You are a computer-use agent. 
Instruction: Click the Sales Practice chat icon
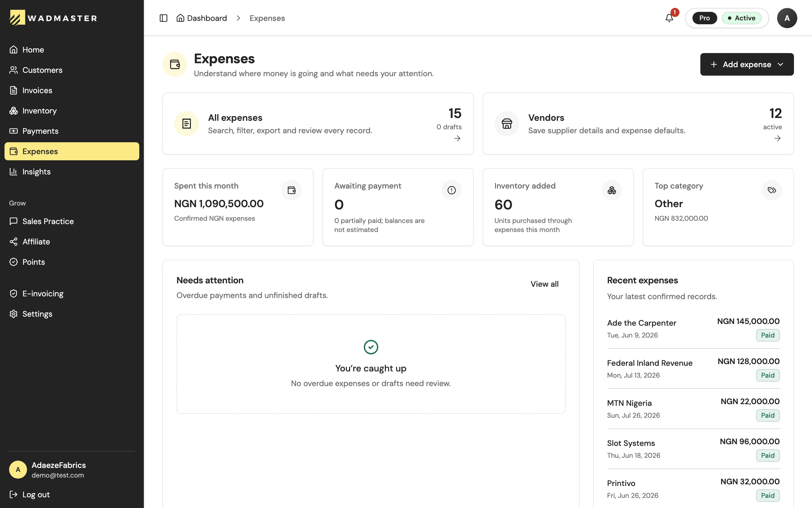(14, 221)
